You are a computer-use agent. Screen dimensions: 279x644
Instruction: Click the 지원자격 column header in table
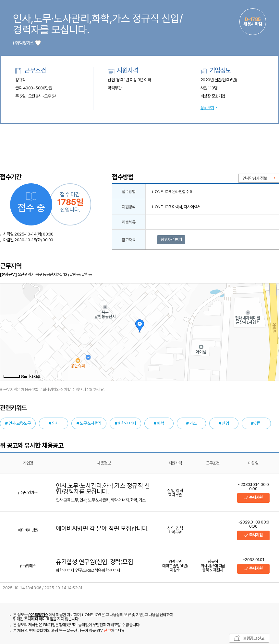coord(175,463)
